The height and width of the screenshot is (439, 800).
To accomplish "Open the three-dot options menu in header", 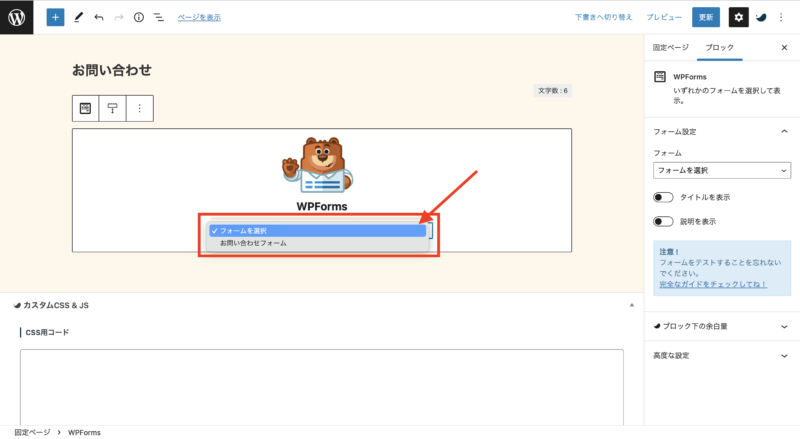I will coord(781,17).
